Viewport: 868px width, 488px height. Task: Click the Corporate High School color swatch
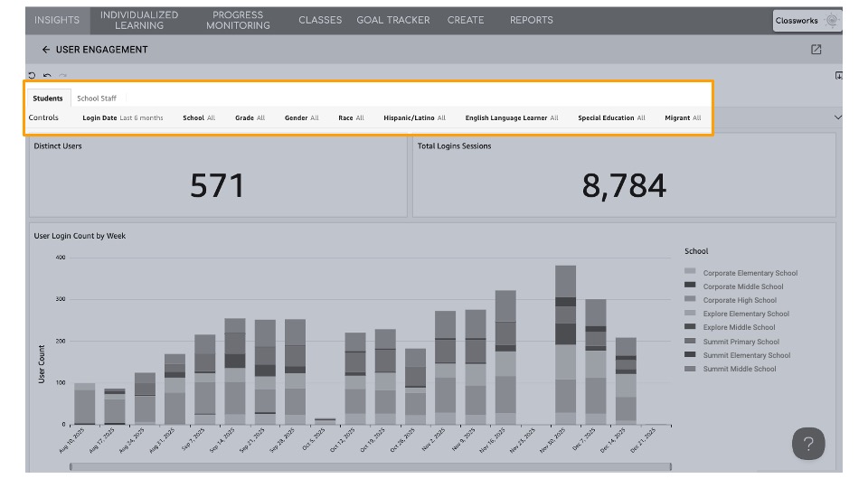690,300
